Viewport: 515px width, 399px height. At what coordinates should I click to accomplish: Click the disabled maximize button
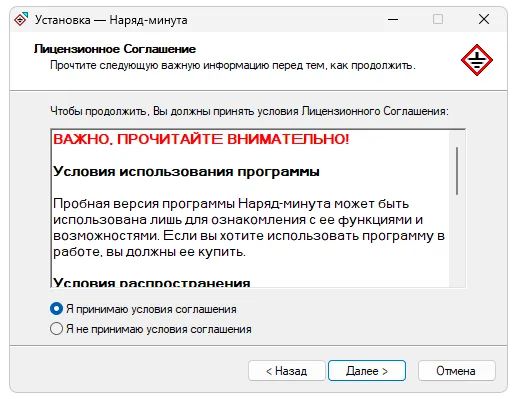(x=438, y=19)
